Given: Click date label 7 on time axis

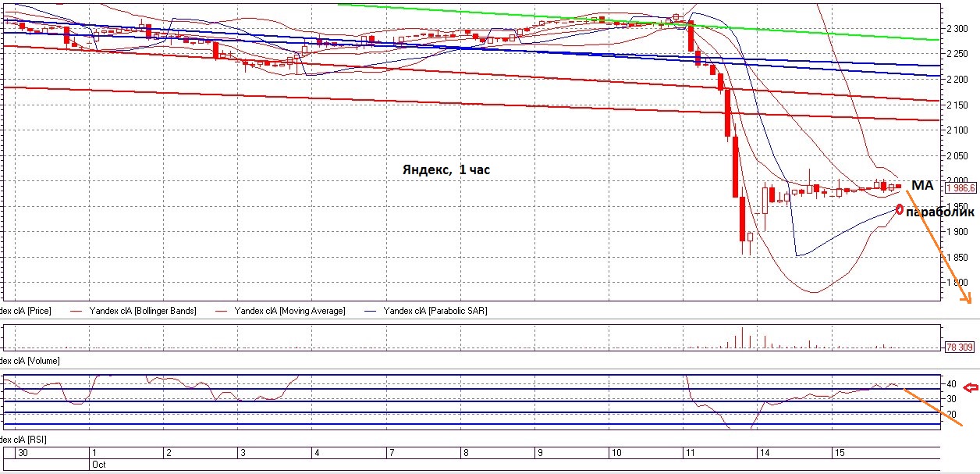Looking at the screenshot, I should pos(391,453).
